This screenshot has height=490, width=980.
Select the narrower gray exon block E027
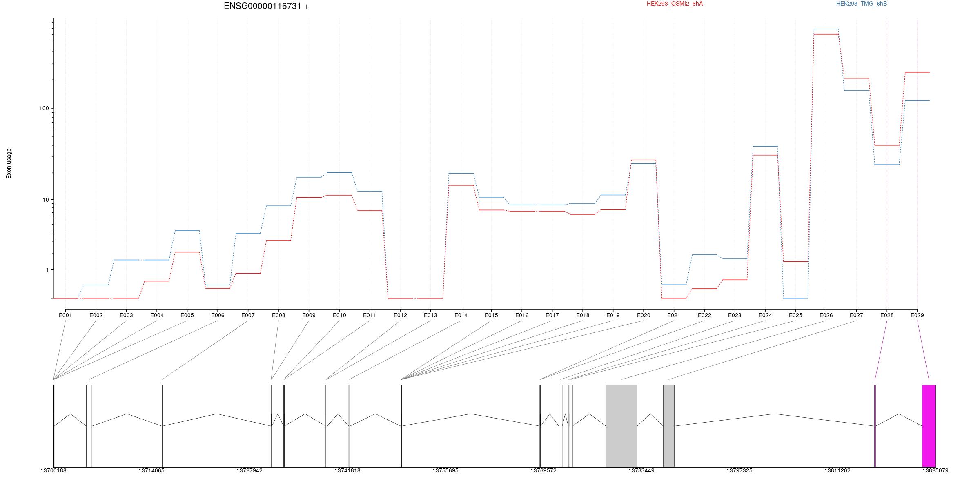[669, 426]
